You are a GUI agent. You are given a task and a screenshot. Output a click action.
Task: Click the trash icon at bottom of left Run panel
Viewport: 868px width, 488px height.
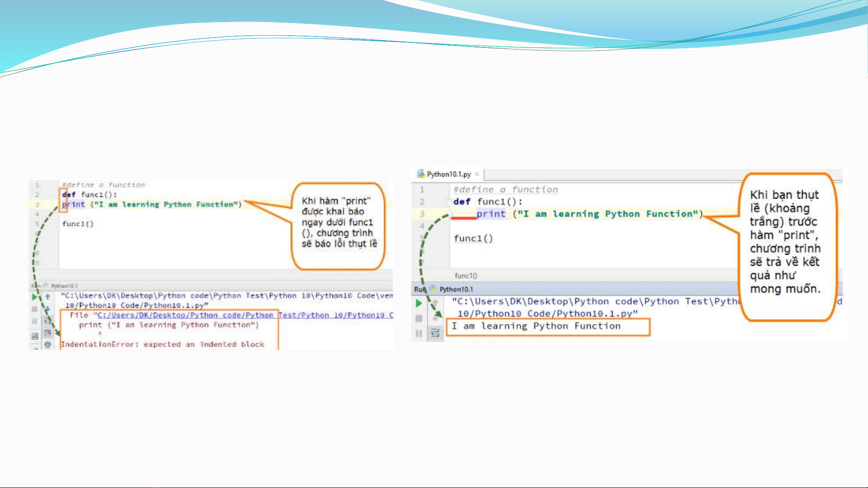click(x=47, y=345)
